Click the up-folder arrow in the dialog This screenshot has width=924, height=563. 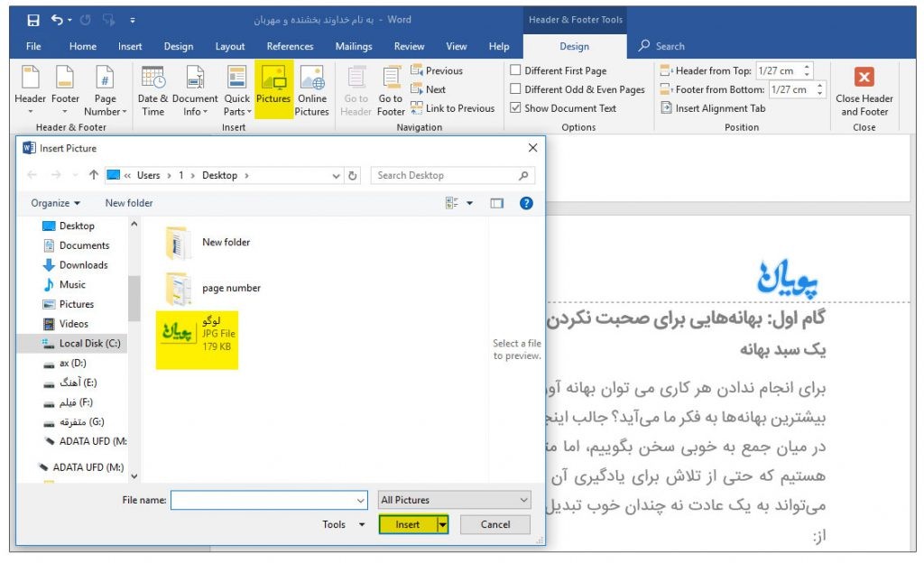[x=93, y=176]
